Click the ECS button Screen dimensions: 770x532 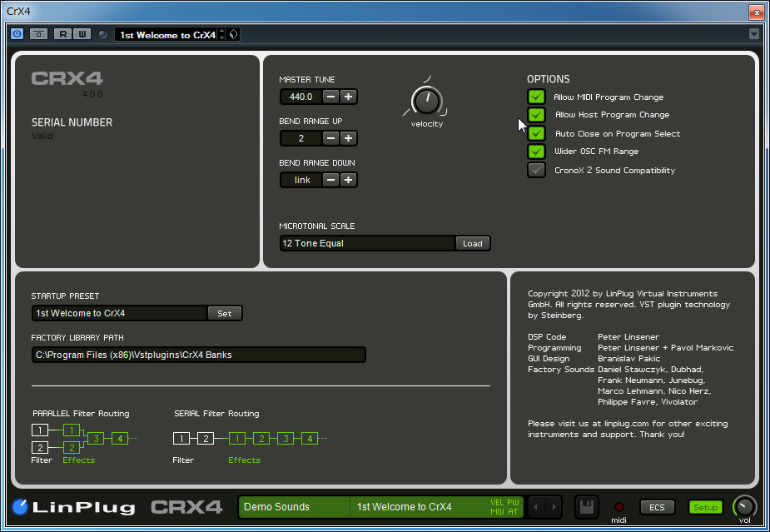coord(657,507)
